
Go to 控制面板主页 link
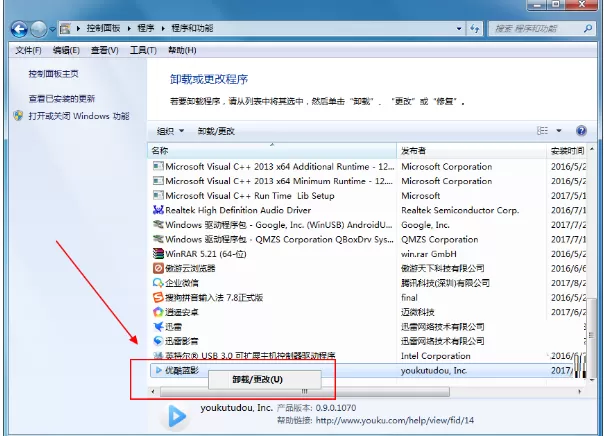53,74
